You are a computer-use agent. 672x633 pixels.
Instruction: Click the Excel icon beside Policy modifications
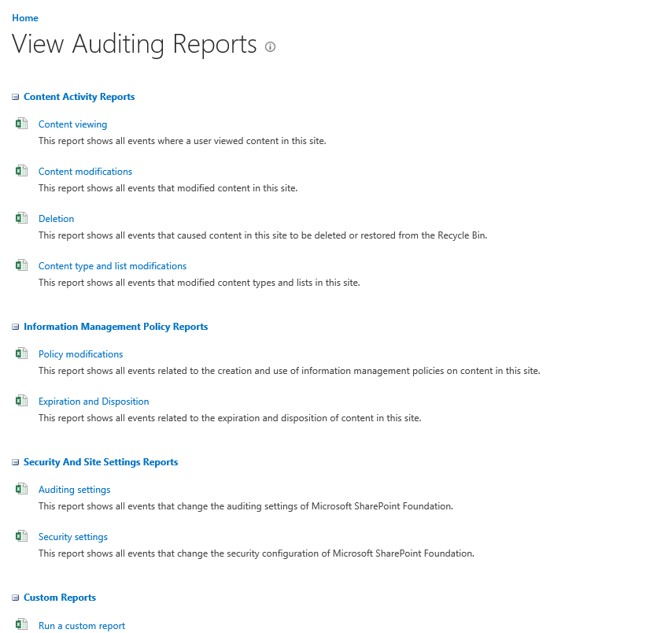(21, 352)
